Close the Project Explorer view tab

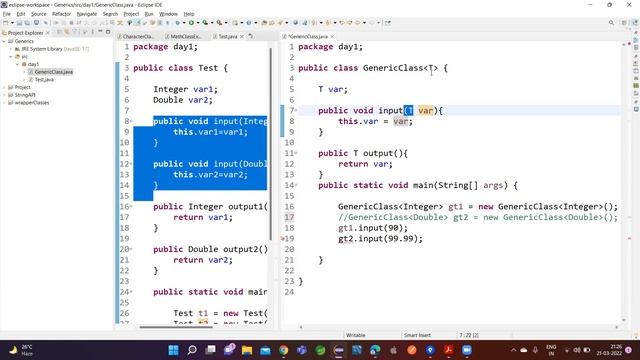(48, 32)
